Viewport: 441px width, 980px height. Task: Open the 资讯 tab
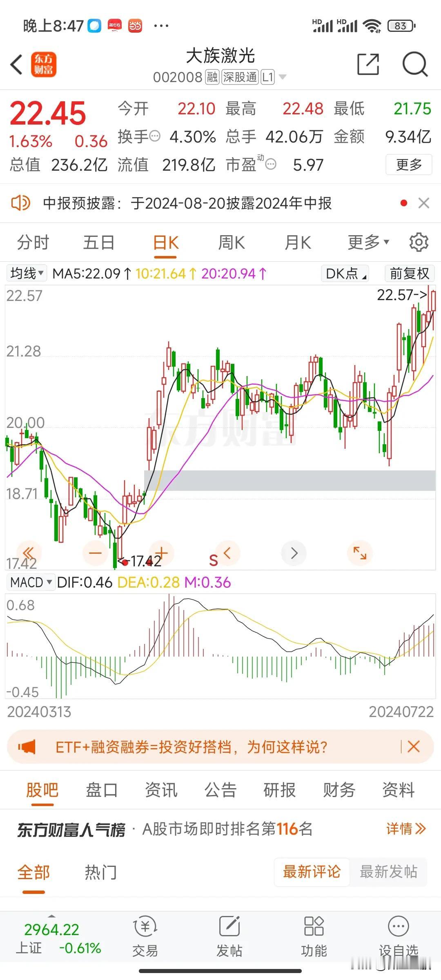pyautogui.click(x=161, y=790)
